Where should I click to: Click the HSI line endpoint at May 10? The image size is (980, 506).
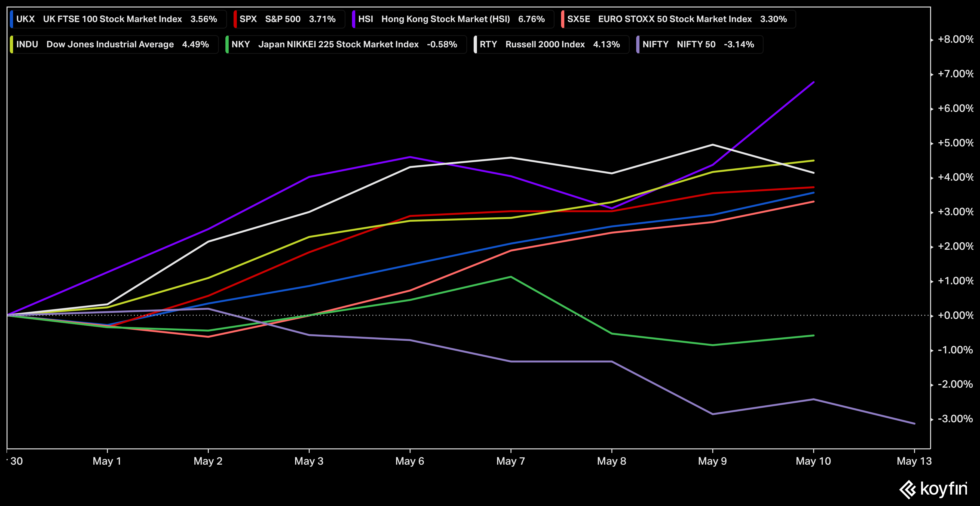click(x=813, y=82)
